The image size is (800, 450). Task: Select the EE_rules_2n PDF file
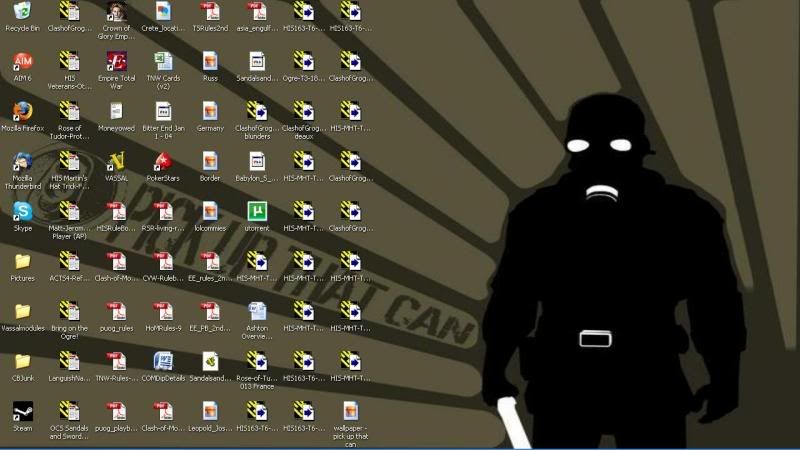tap(210, 261)
